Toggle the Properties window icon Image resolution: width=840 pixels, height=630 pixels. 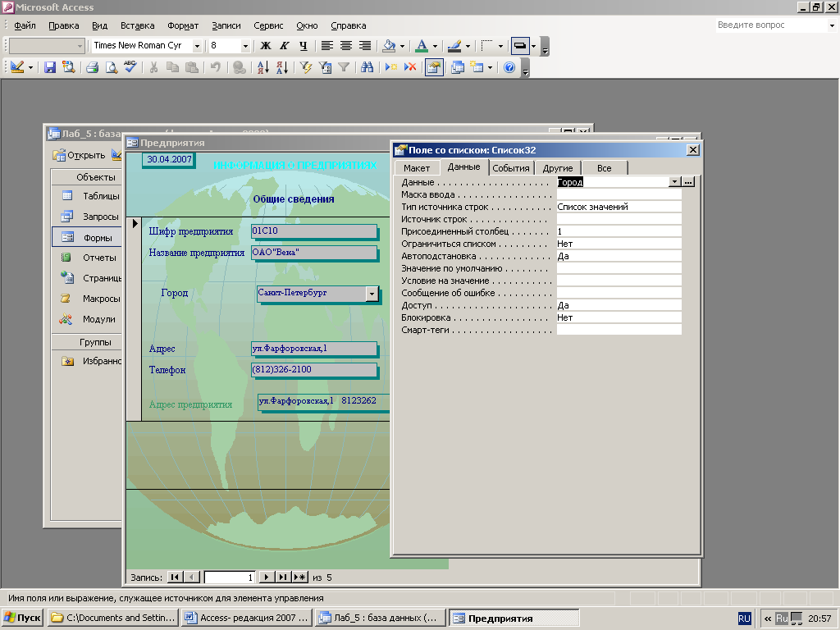click(x=434, y=67)
